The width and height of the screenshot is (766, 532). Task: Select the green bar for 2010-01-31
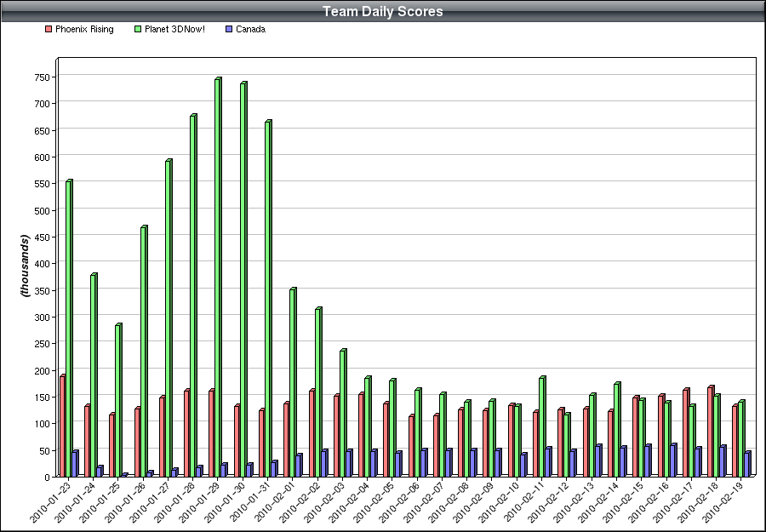(268, 298)
